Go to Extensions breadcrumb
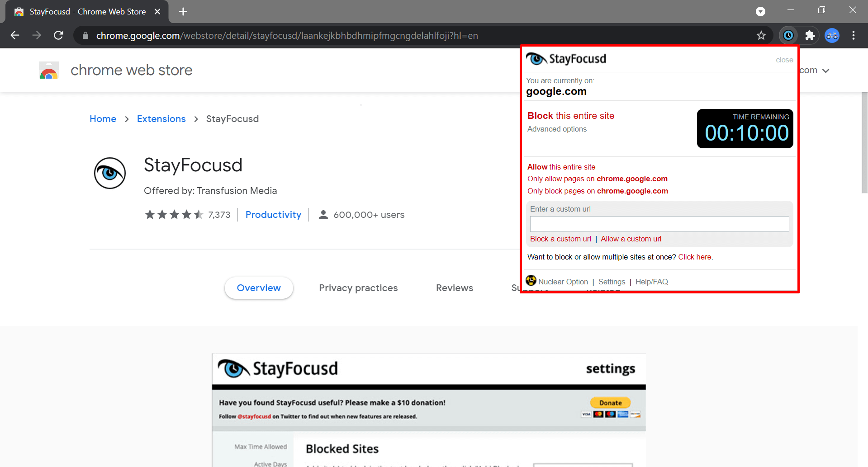 click(161, 119)
